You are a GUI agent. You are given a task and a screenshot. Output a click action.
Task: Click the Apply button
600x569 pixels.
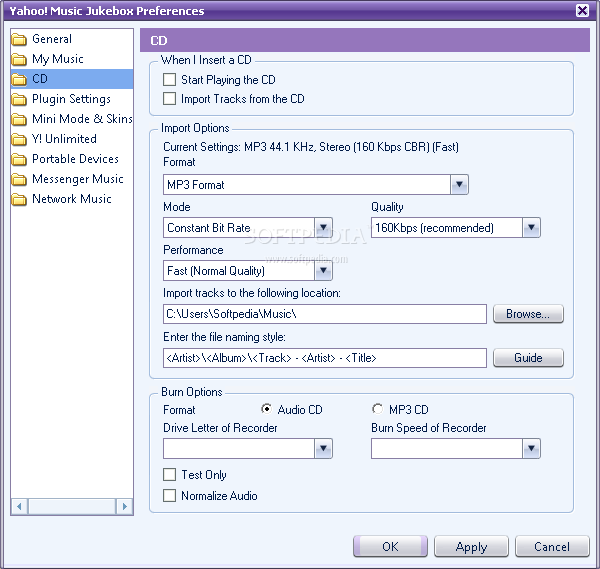coord(471,546)
